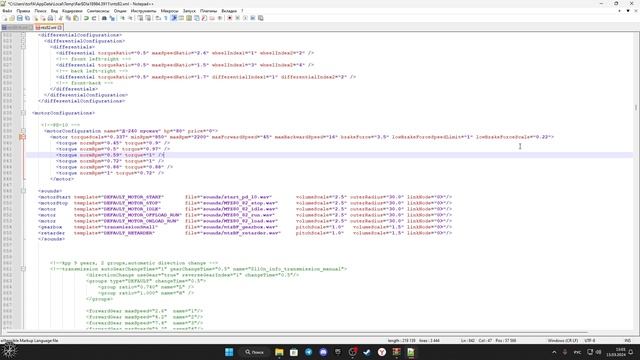Image resolution: width=640 pixels, height=360 pixels.
Task: Open the Файл menu
Action: point(7,11)
